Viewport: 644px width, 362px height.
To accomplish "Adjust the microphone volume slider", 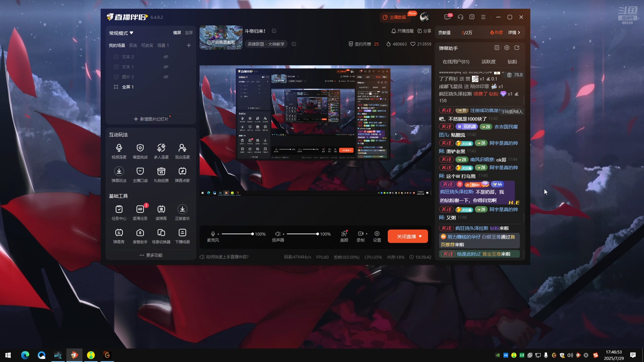I will [237, 234].
